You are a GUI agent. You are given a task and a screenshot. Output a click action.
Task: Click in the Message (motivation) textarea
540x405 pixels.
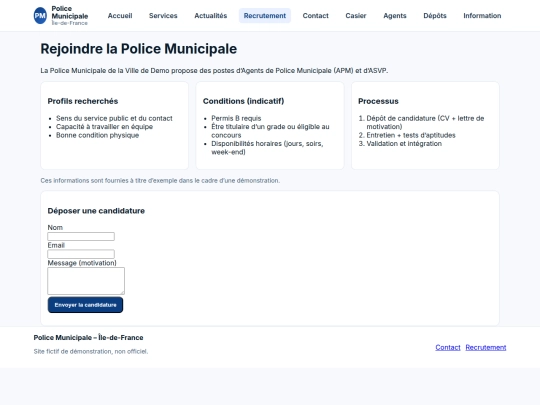86,281
